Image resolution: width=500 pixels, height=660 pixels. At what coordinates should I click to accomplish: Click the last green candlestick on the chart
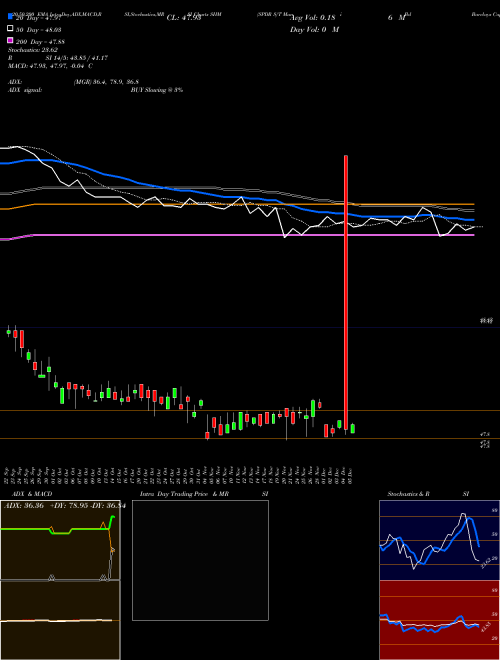pyautogui.click(x=353, y=428)
